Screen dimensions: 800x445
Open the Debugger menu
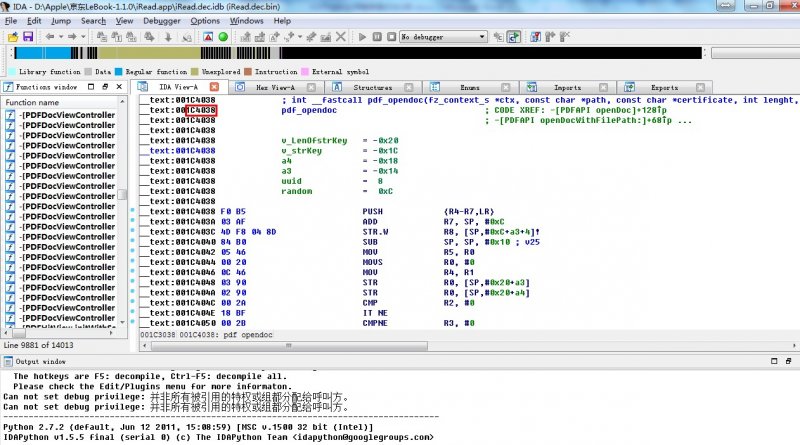pyautogui.click(x=162, y=21)
